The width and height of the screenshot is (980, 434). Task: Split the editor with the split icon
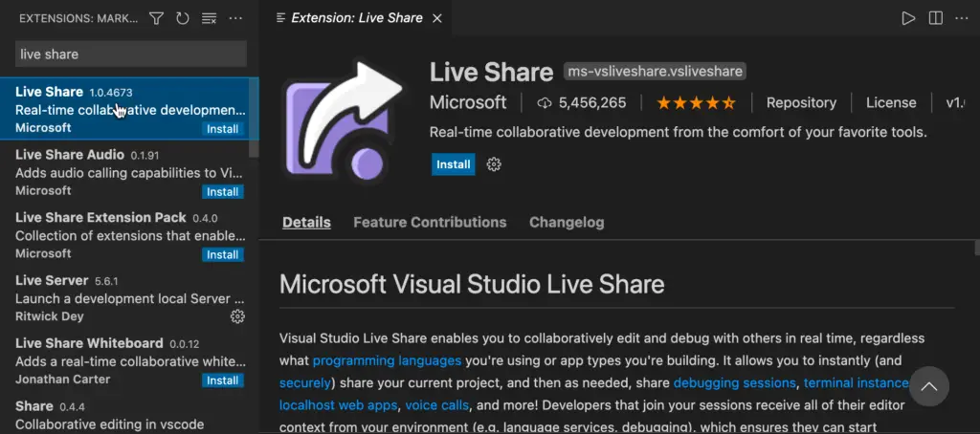coord(936,19)
